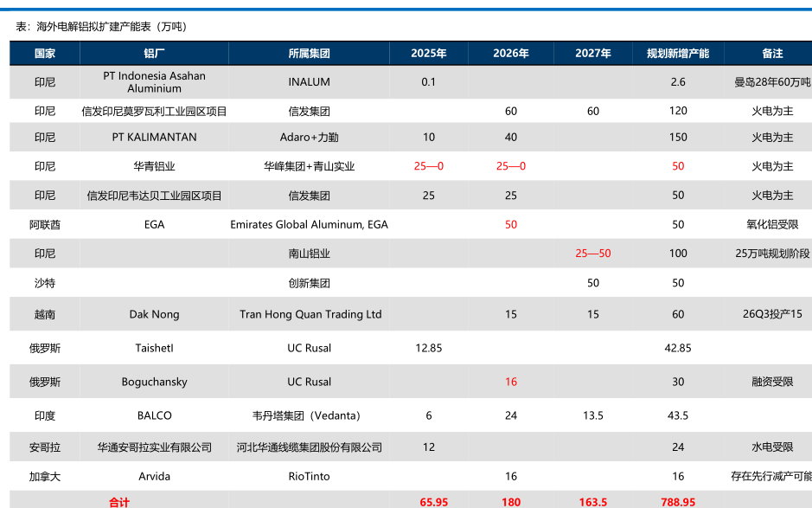Click the 国家 column header

tap(45, 54)
